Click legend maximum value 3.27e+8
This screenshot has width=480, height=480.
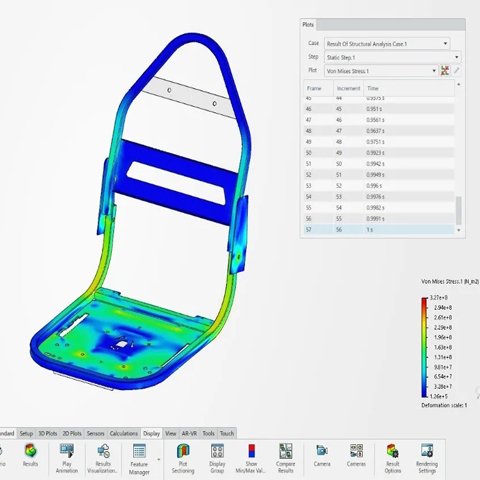point(439,297)
